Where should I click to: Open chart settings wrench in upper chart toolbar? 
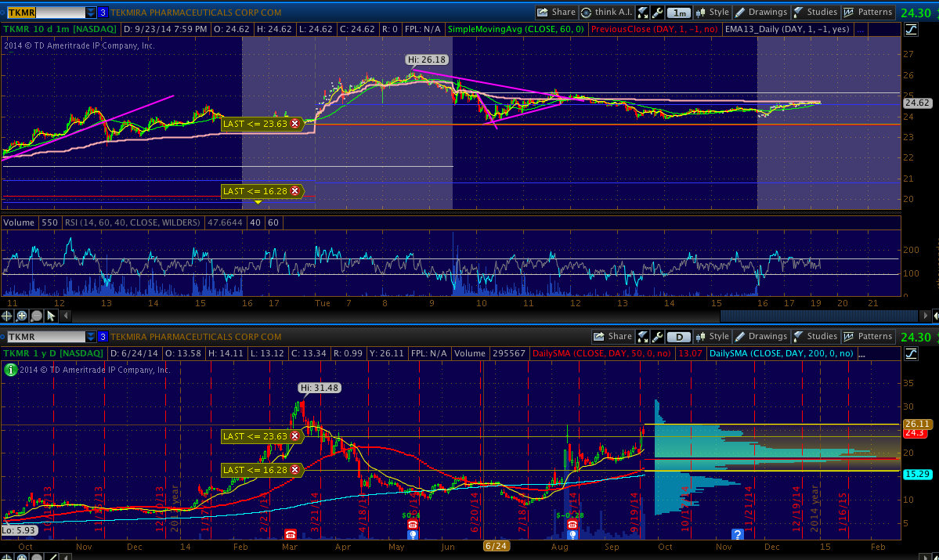point(657,13)
